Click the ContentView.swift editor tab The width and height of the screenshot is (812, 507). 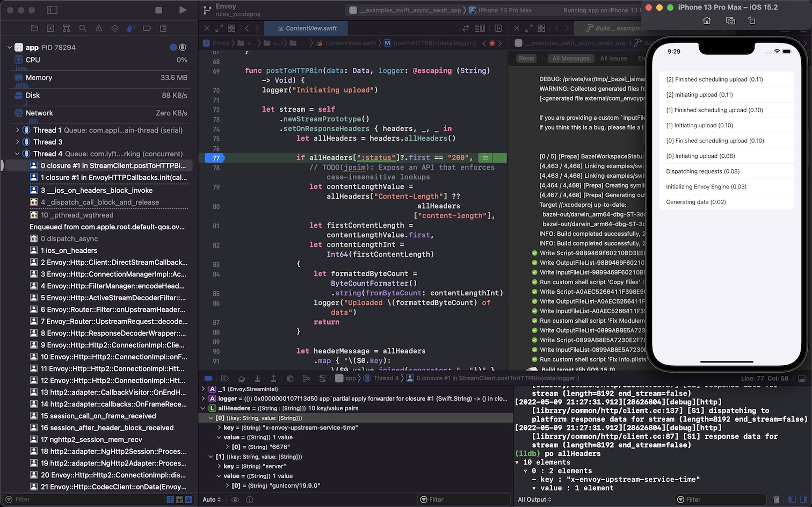pyautogui.click(x=306, y=28)
